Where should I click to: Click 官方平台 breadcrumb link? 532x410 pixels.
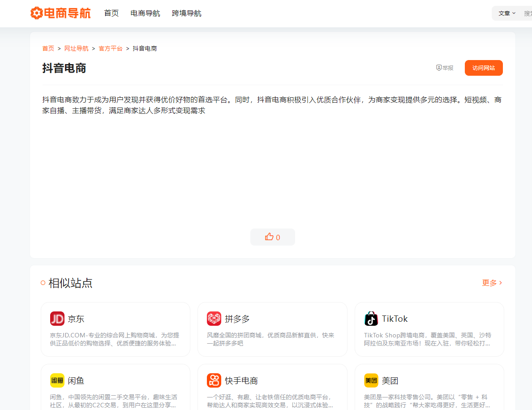(x=110, y=48)
